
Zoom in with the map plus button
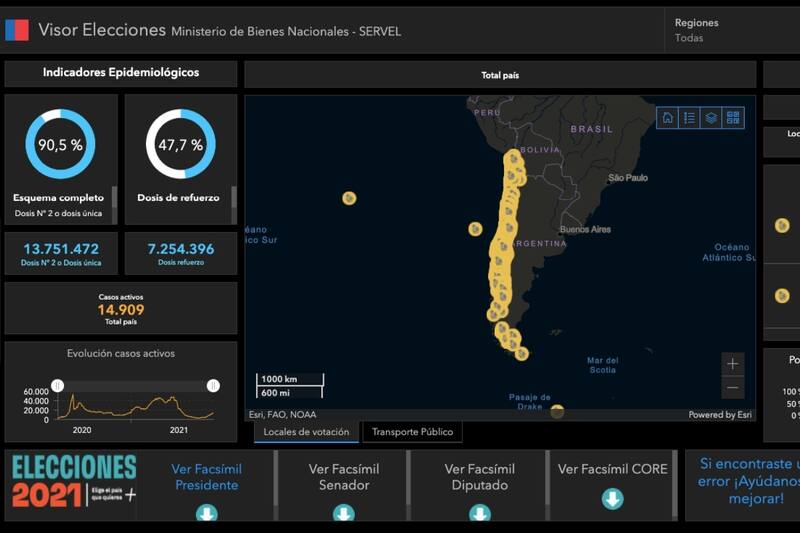(733, 364)
